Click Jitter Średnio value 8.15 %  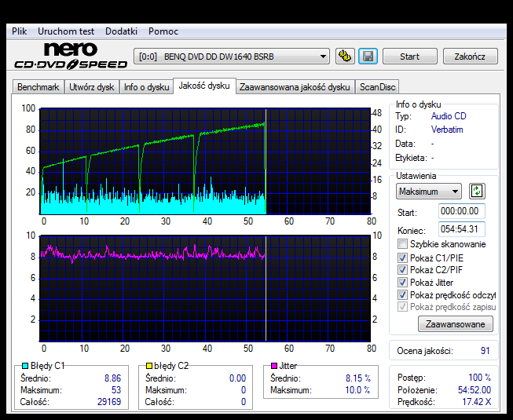point(358,378)
